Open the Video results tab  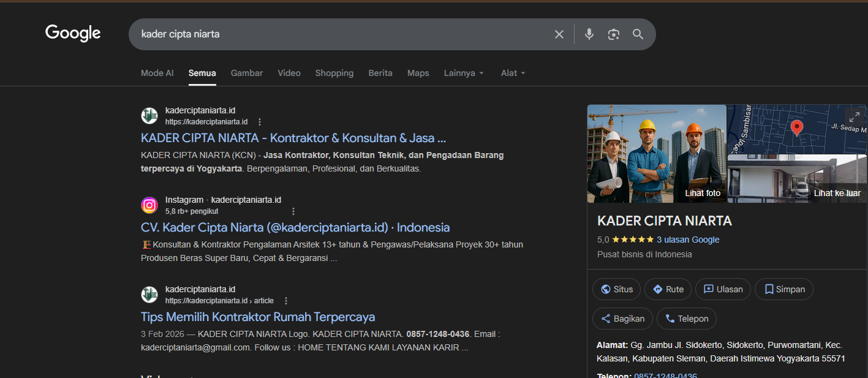click(x=289, y=73)
